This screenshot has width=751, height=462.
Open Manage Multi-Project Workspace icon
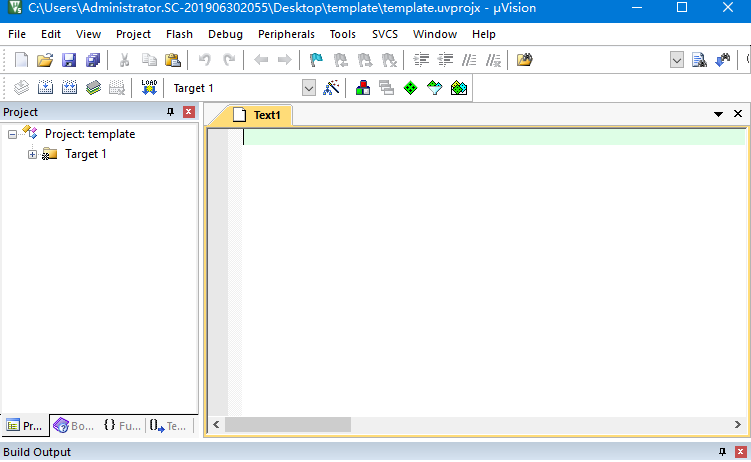387,88
